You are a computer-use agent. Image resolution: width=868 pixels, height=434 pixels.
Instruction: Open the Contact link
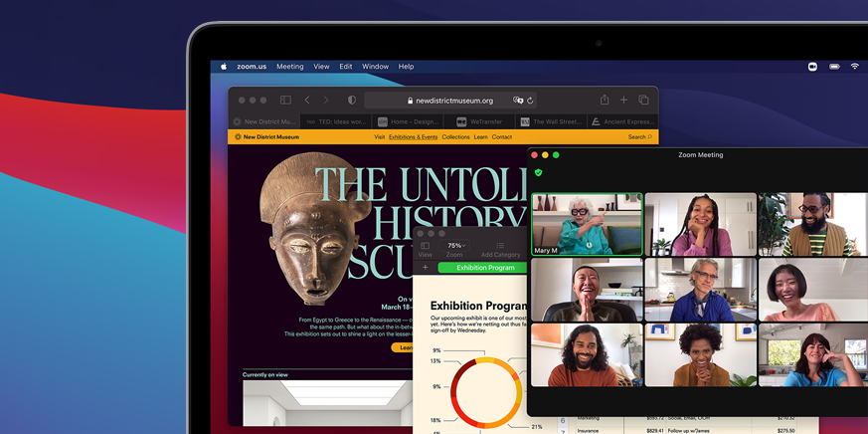tap(501, 137)
